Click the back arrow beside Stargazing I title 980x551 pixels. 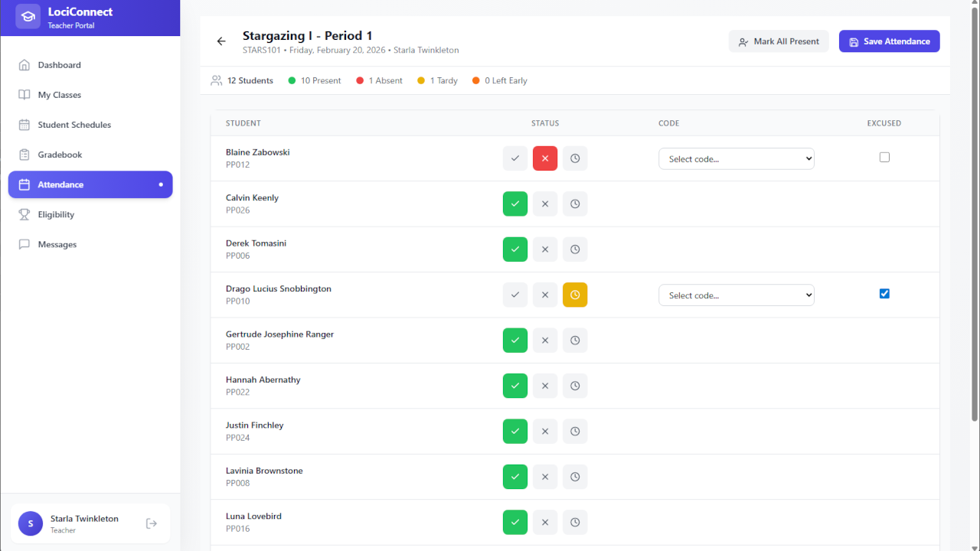(x=221, y=41)
